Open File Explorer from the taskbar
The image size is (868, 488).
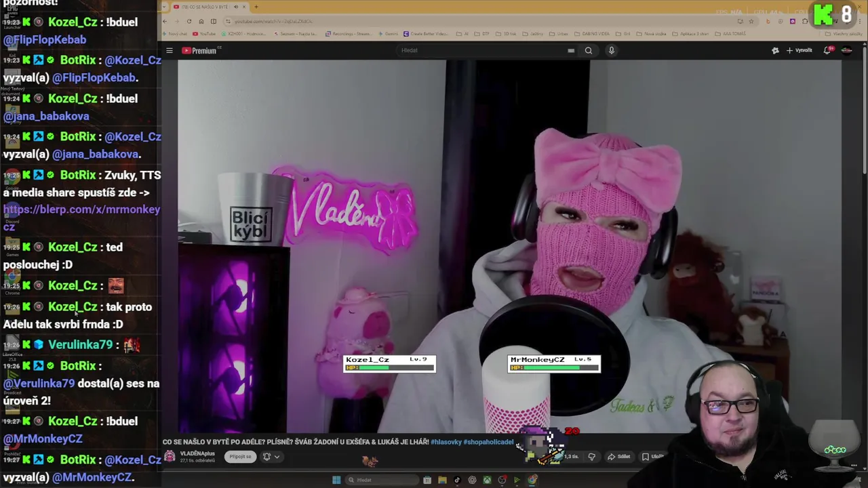442,480
